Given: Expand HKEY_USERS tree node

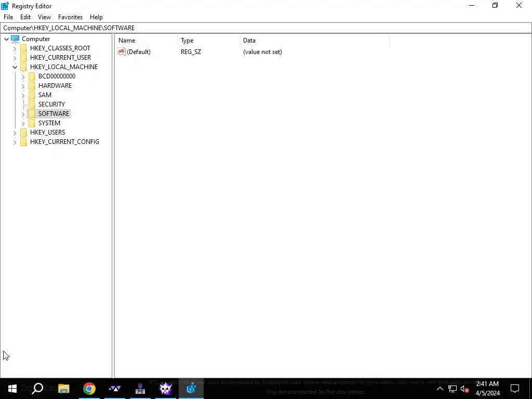Looking at the screenshot, I should [15, 132].
